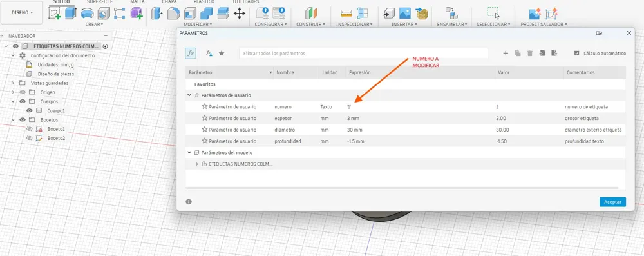Click the Insert Canvas image icon

(x=405, y=14)
